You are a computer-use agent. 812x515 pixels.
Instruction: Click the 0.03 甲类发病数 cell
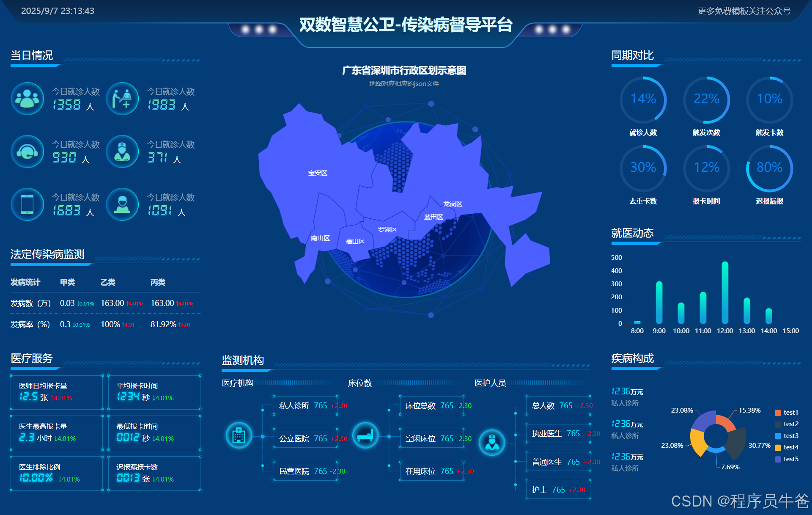pos(77,303)
